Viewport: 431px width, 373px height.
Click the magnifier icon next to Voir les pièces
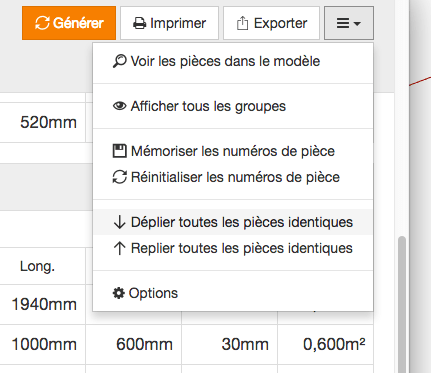click(119, 61)
